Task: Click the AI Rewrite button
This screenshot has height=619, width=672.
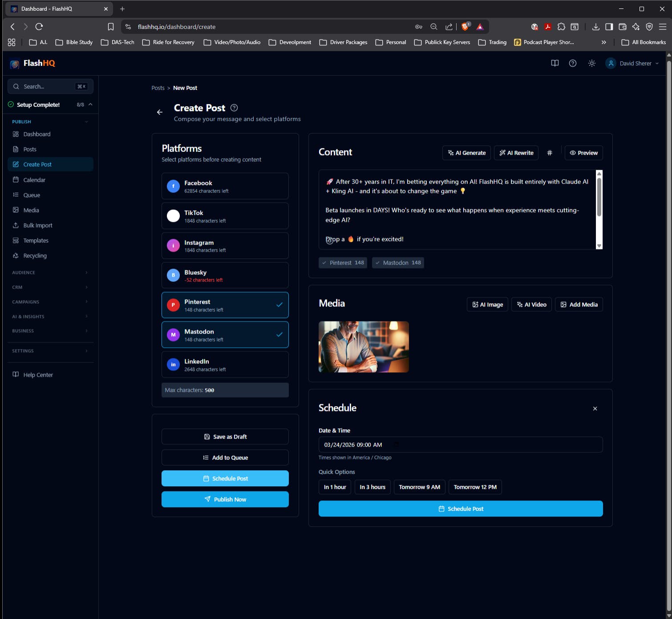Action: tap(516, 153)
